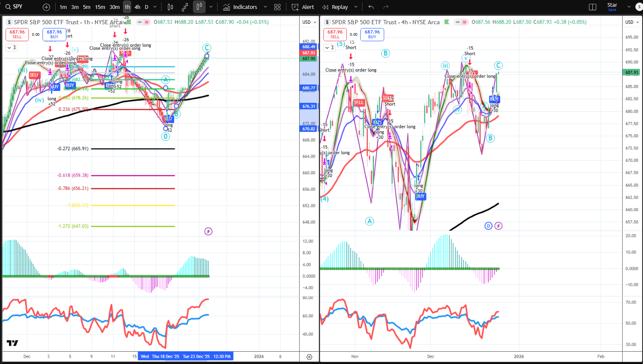
Task: Expand the chart type dropdown
Action: pyautogui.click(x=211, y=7)
